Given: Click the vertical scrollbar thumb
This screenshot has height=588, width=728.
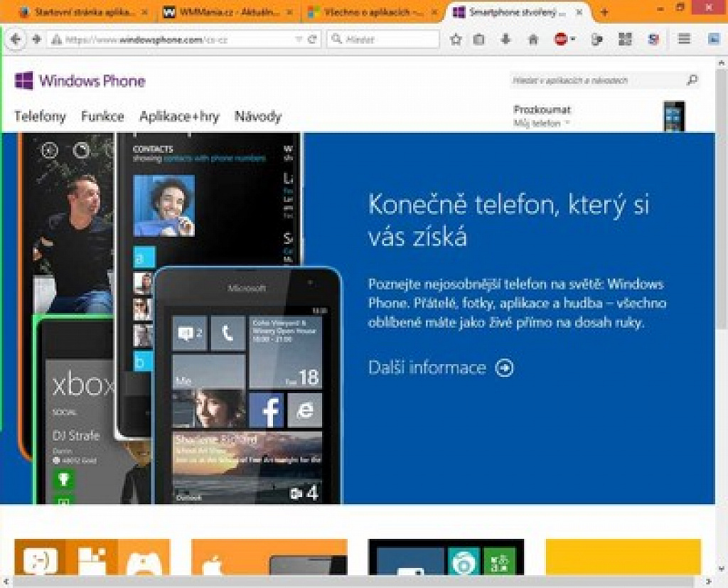Looking at the screenshot, I should 722,199.
